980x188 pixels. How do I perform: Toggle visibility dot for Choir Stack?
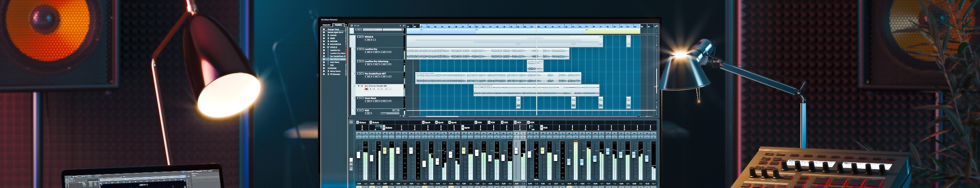(x=324, y=62)
